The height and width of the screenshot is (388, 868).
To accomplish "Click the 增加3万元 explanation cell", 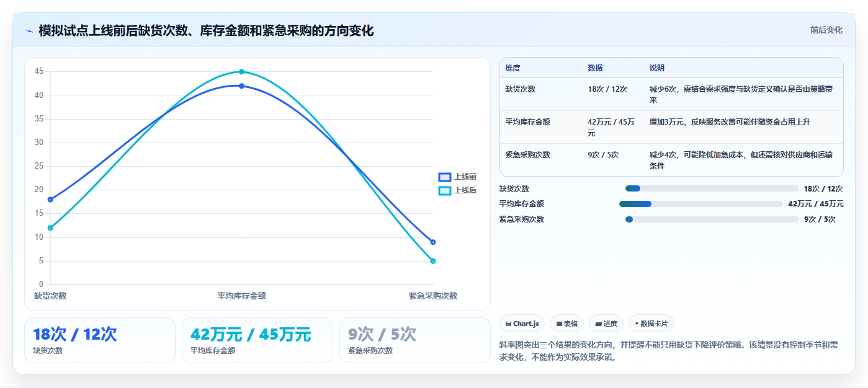I will (x=743, y=127).
